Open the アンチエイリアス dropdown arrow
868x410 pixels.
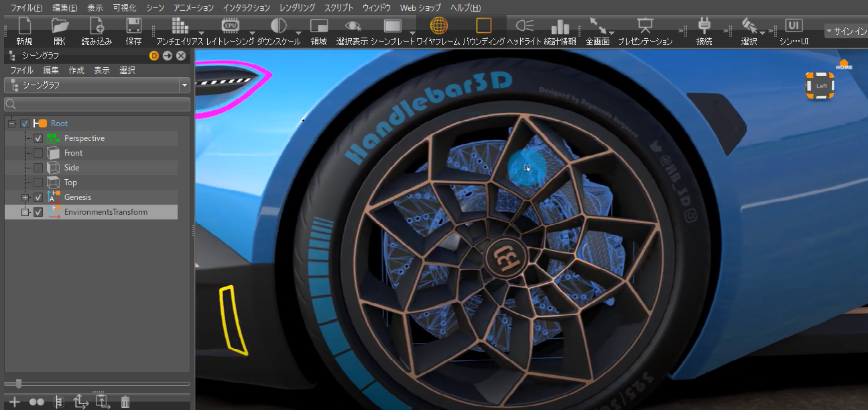202,32
